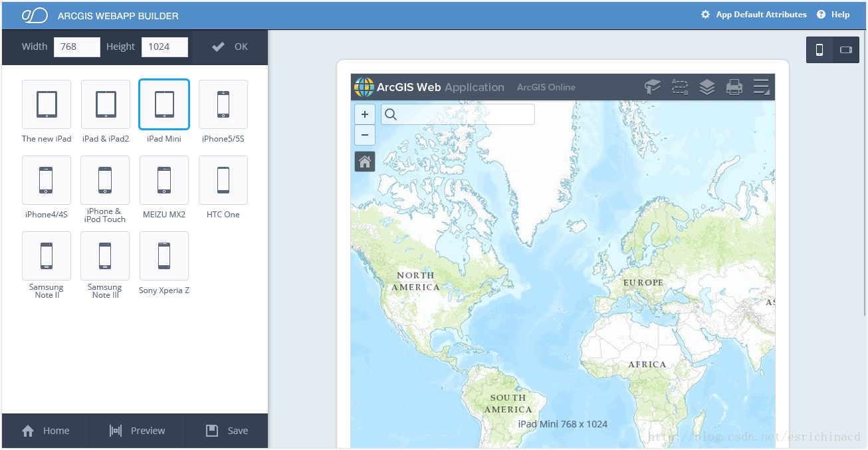The height and width of the screenshot is (450, 868).
Task: Click the search magnifier in map
Action: 391,114
